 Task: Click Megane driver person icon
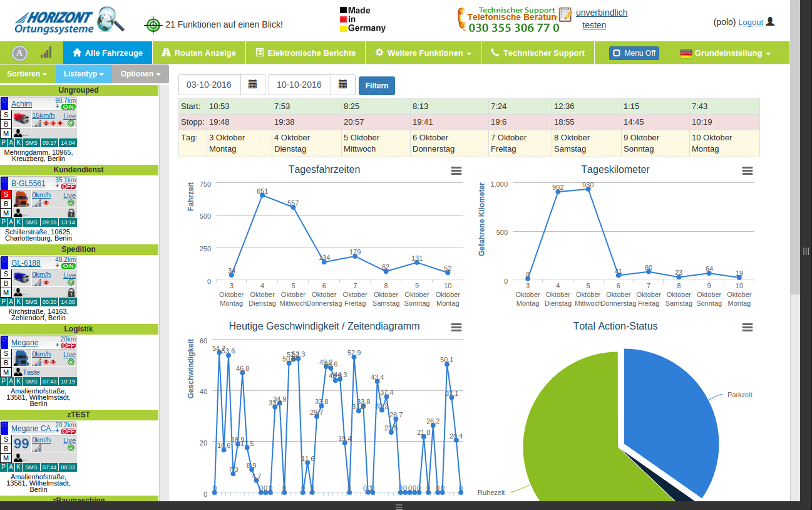18,372
